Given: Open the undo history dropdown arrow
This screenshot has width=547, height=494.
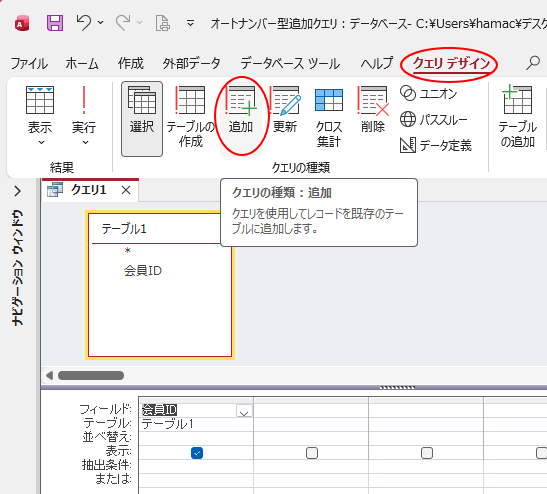Looking at the screenshot, I should tap(101, 23).
